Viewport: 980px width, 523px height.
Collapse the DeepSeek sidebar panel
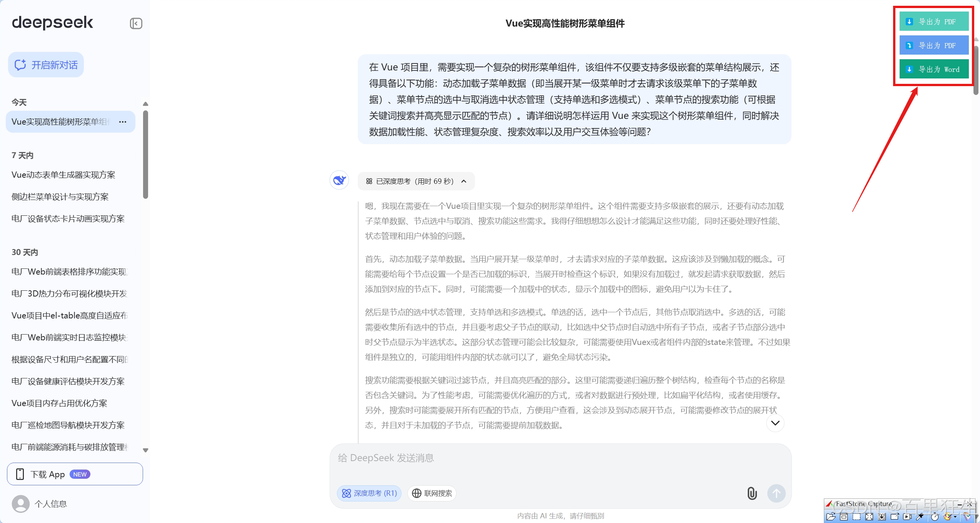(136, 23)
